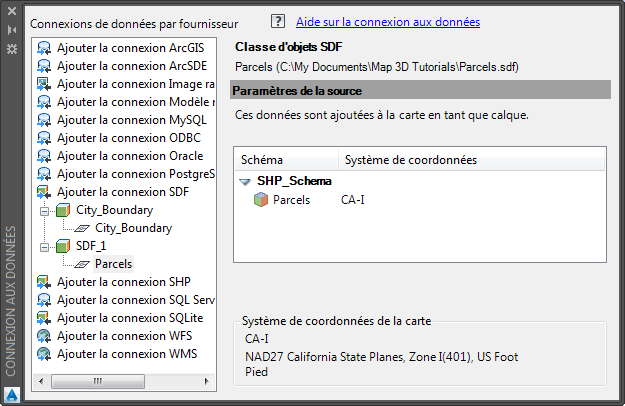Screen dimensions: 625x406
Task: Click the MySQL connection database icon
Action: pyautogui.click(x=44, y=120)
